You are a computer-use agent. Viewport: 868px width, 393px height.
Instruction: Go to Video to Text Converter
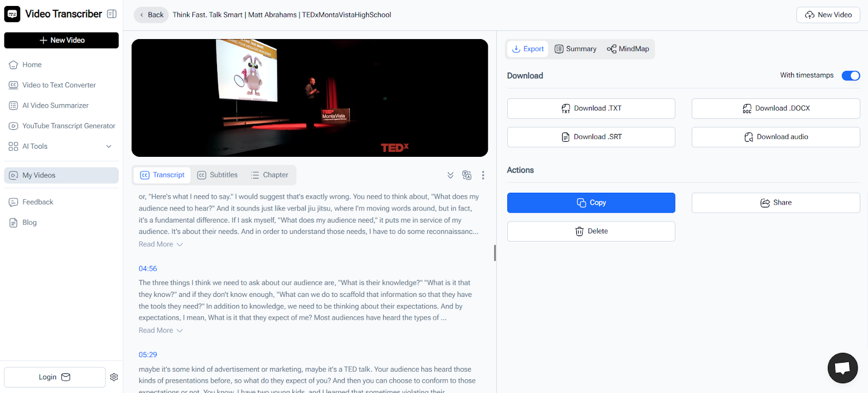(59, 85)
